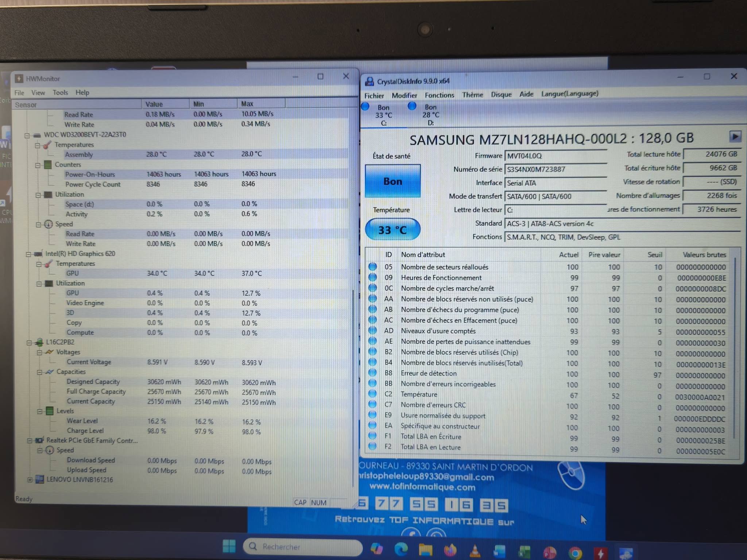Collapse the WDC WD3200BEVT-22A23T0 node
Viewport: 747px width, 560px height.
pyautogui.click(x=27, y=135)
